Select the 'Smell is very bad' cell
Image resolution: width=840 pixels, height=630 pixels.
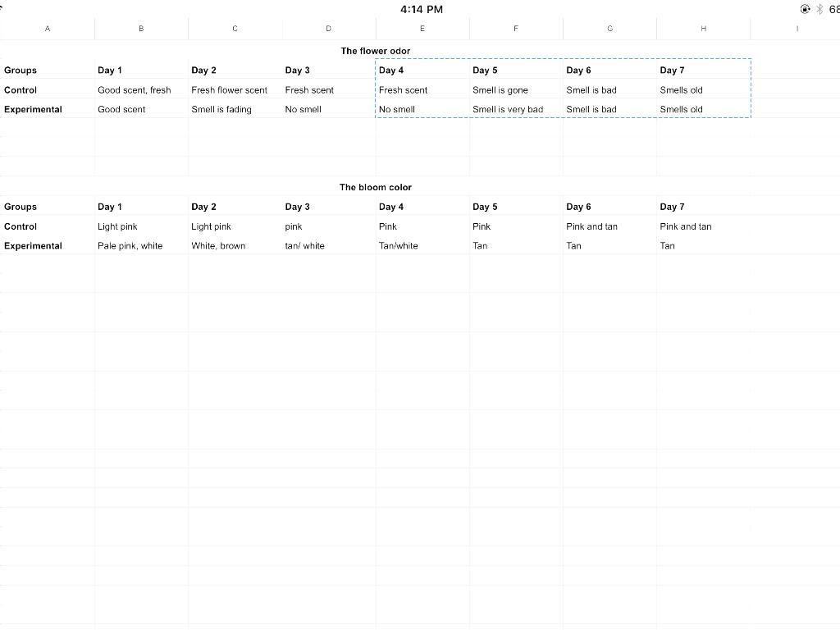tap(508, 109)
